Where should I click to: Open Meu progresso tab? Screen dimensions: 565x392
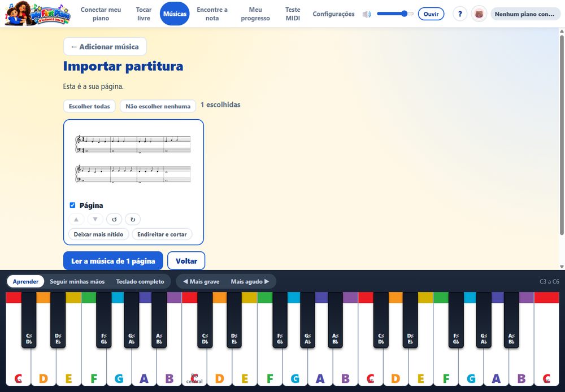[255, 14]
